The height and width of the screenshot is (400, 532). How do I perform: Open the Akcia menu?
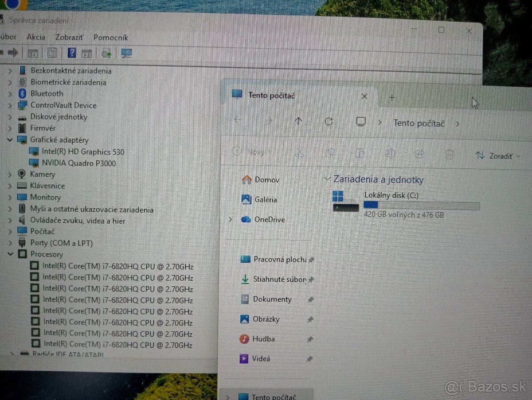click(x=36, y=37)
